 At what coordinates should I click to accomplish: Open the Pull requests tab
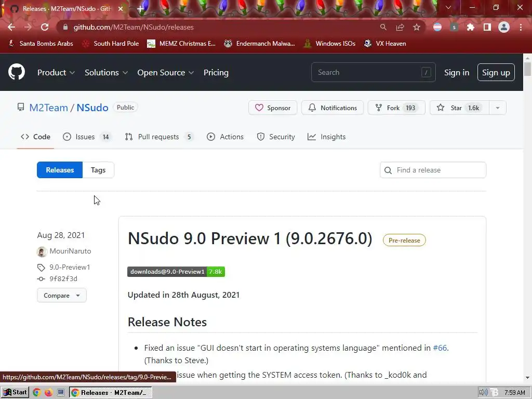(159, 137)
